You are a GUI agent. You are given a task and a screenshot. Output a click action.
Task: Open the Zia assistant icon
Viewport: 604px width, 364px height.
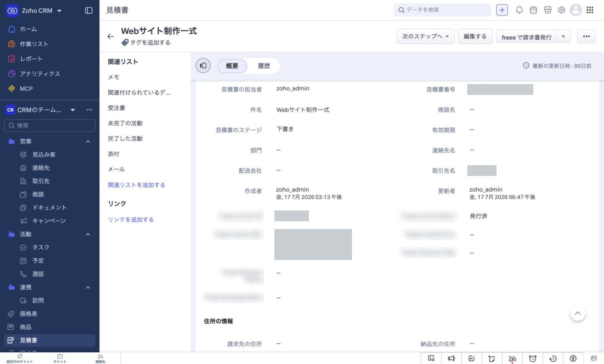[x=512, y=358]
